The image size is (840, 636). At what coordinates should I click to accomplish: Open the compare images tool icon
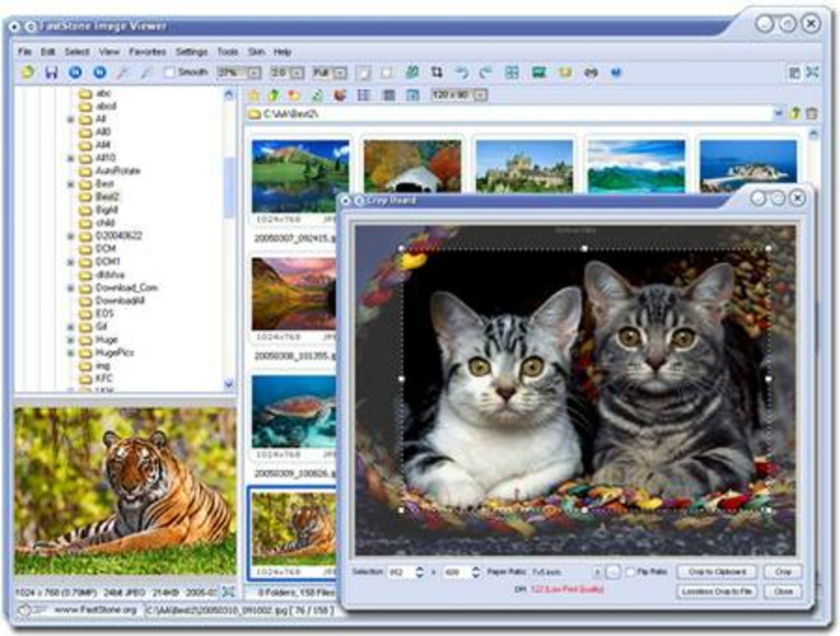(513, 72)
